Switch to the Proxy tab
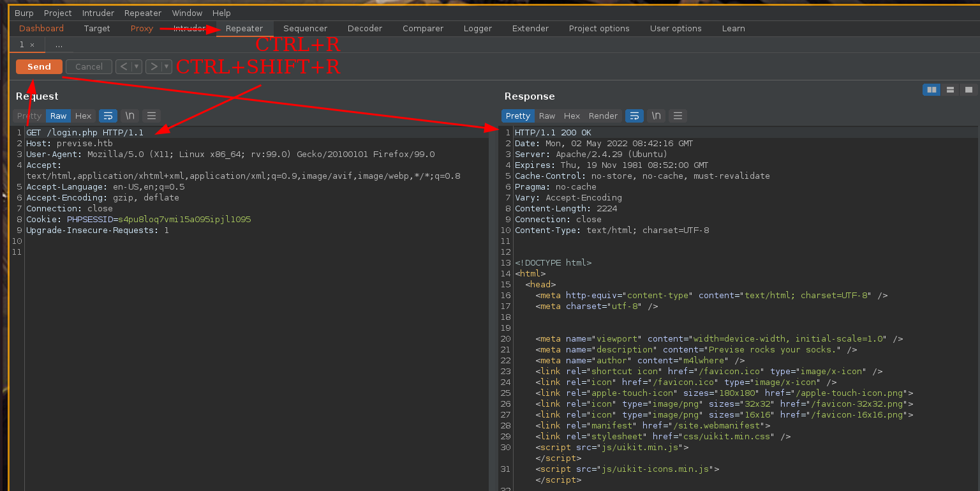The image size is (980, 491). pyautogui.click(x=142, y=29)
